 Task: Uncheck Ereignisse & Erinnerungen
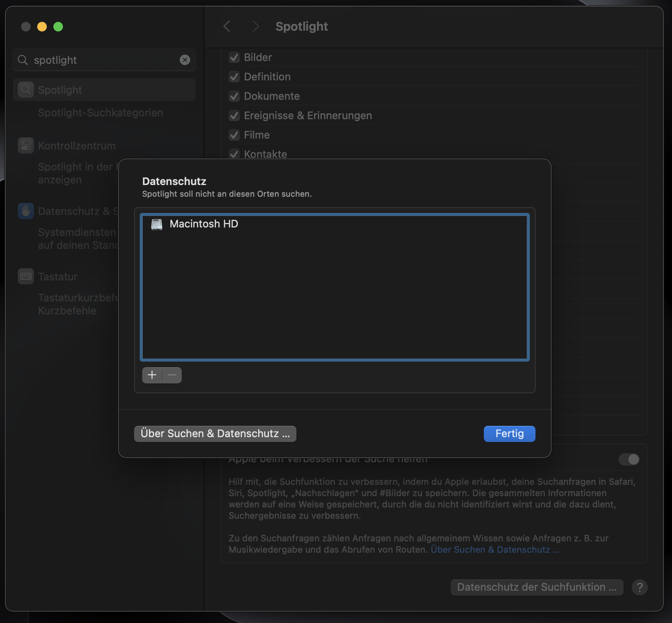[234, 116]
